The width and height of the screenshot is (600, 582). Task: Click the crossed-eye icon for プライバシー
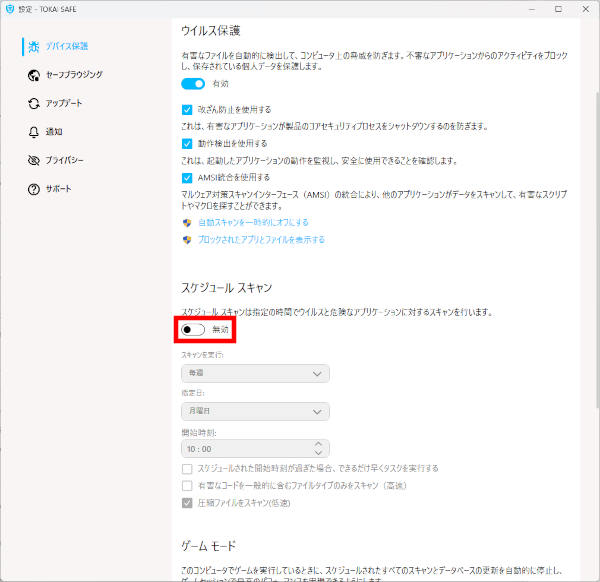coord(34,160)
